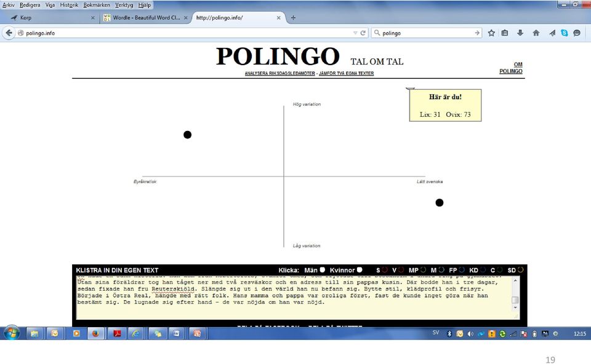The height and width of the screenshot is (364, 591).
Task: Click the Jämför två egna texter link
Action: 347,73
